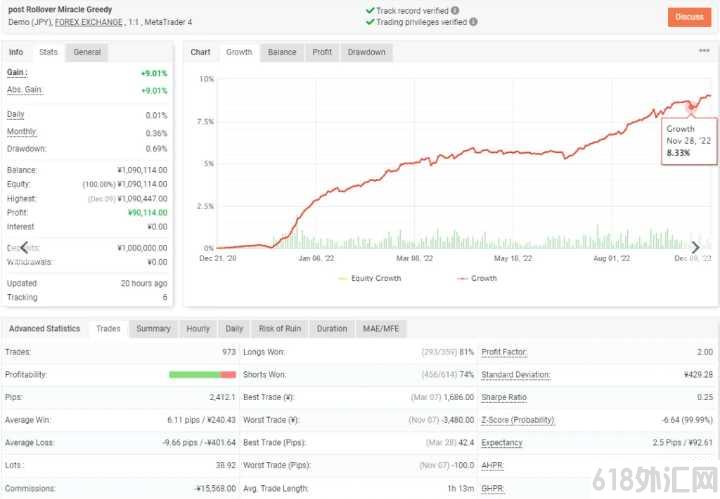Click the Longs Won 81% value
The height and width of the screenshot is (499, 720).
coord(466,352)
